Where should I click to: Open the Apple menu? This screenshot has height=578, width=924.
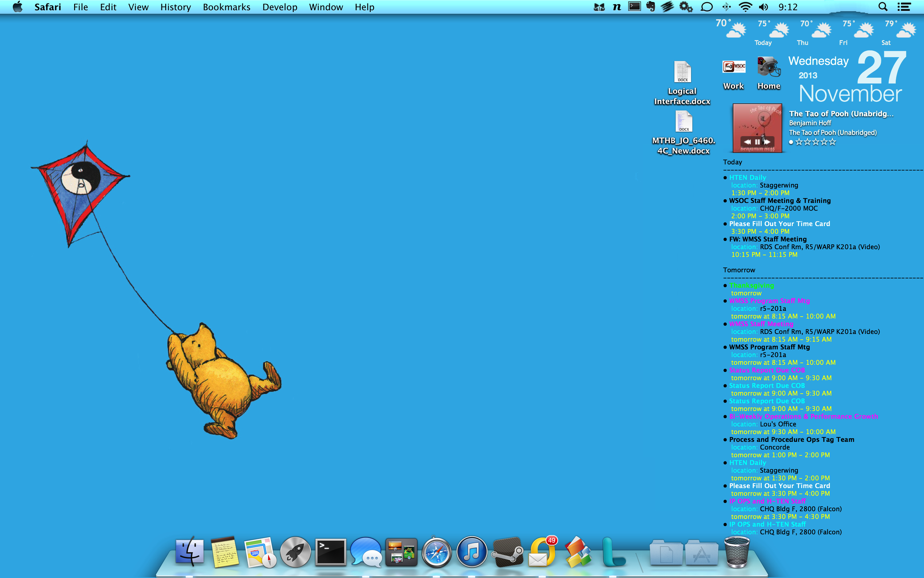[18, 7]
